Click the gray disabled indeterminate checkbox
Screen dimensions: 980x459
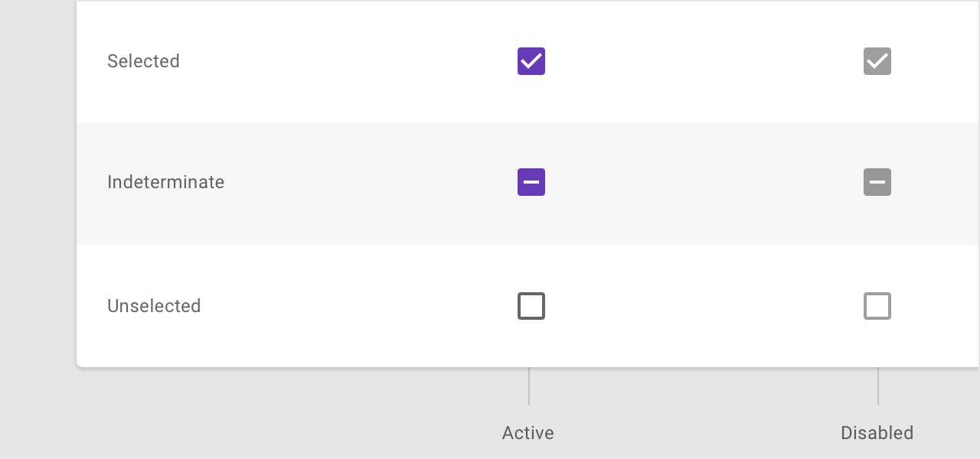coord(877,182)
